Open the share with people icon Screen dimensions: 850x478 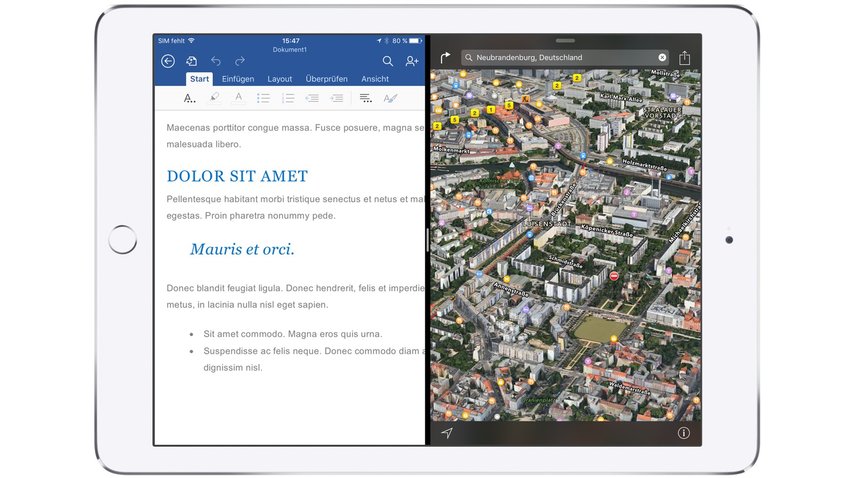point(412,61)
